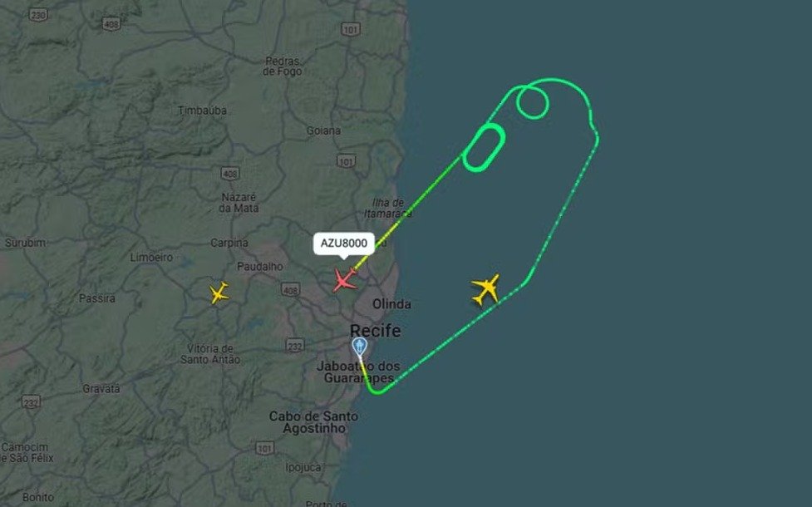Screen dimensions: 812x507
Task: Click the Pedras de Fogo town label
Action: 283,66
